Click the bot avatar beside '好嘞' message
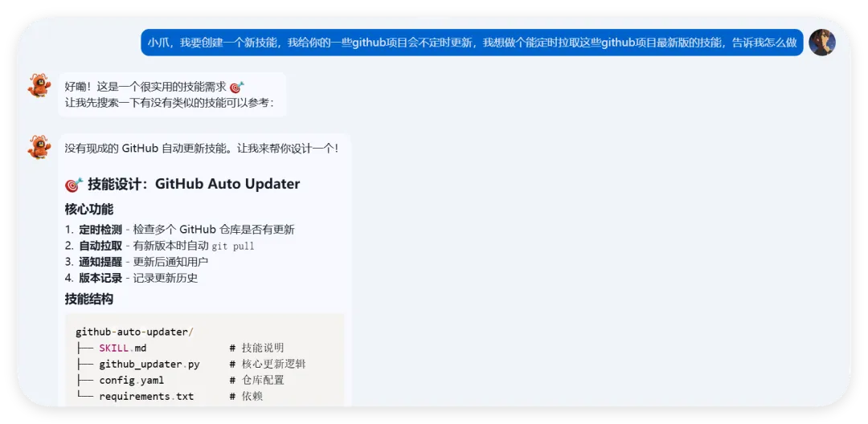Screen dimensions: 868x424 [x=39, y=86]
